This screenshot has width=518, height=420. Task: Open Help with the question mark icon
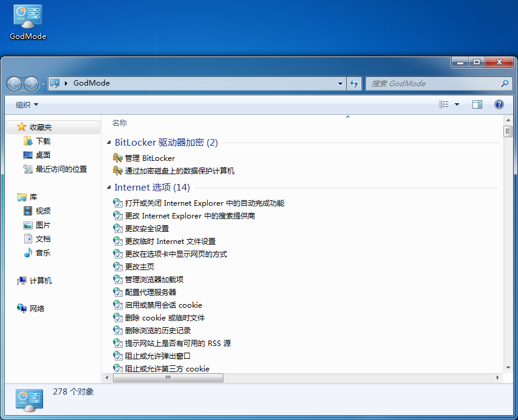pos(499,104)
